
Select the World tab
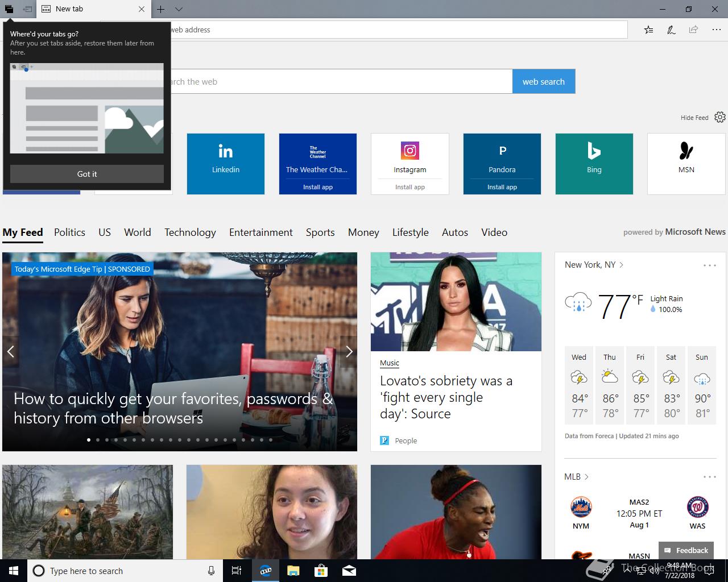[x=138, y=232]
